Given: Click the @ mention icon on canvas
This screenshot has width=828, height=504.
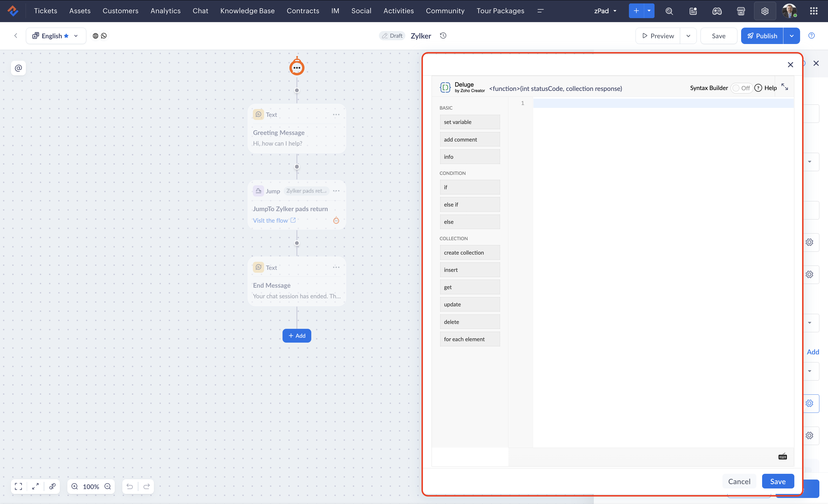Looking at the screenshot, I should point(18,68).
